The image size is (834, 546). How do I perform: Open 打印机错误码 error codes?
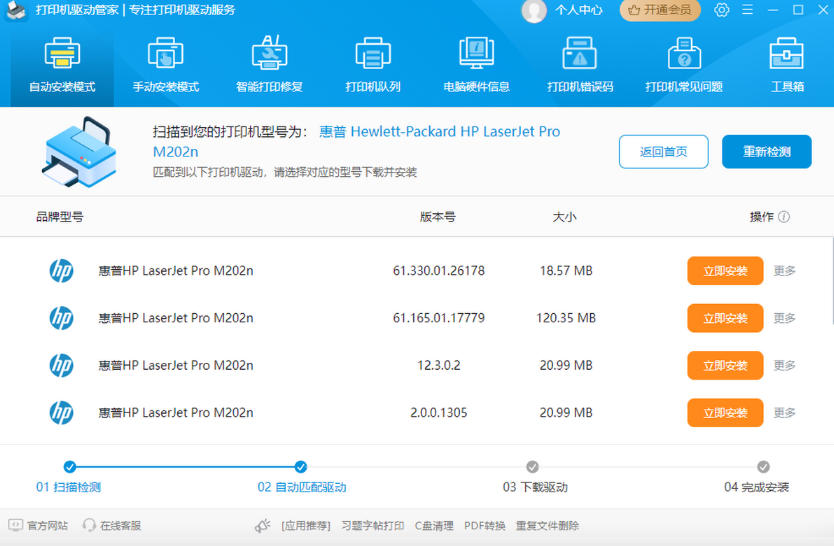coord(580,65)
